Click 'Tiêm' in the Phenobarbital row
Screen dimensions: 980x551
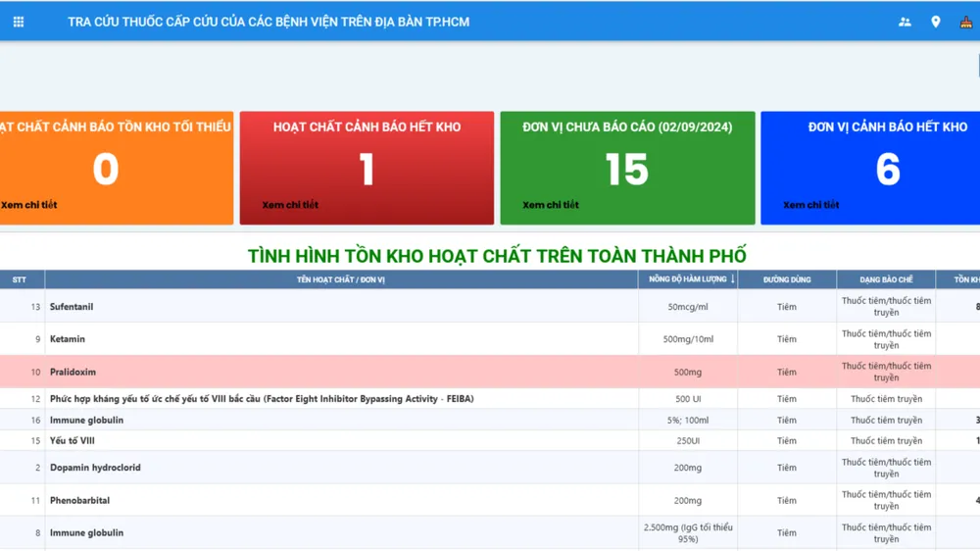787,500
